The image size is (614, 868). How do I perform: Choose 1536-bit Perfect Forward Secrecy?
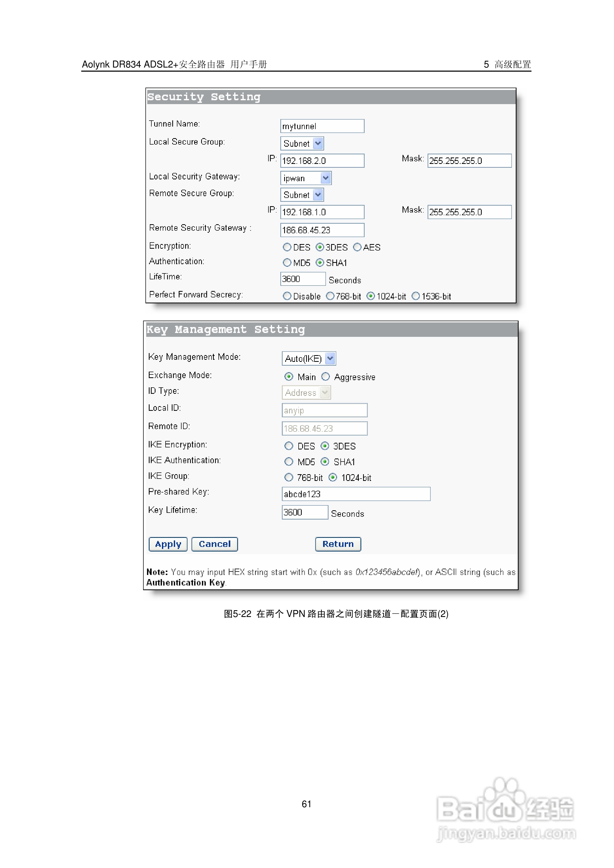416,296
